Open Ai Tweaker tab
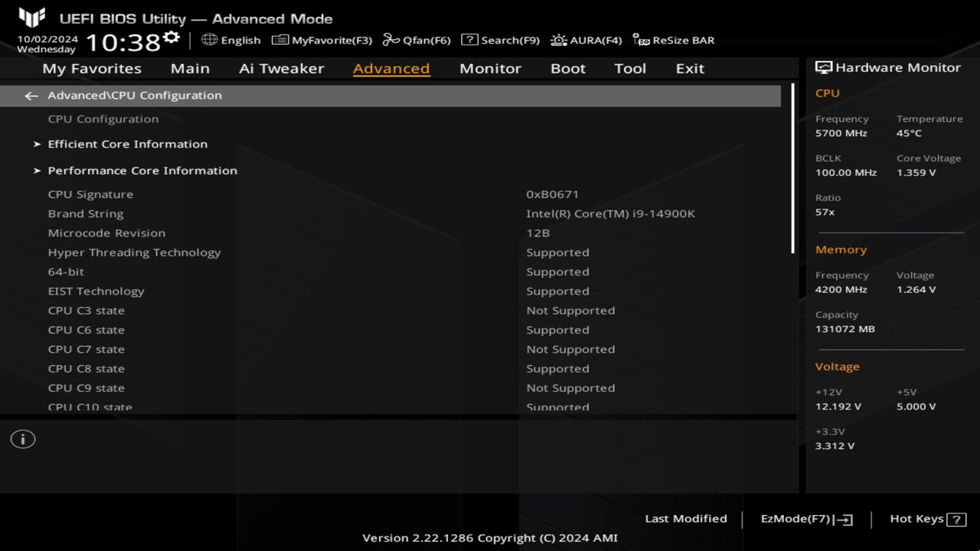The height and width of the screenshot is (551, 980). [x=281, y=68]
